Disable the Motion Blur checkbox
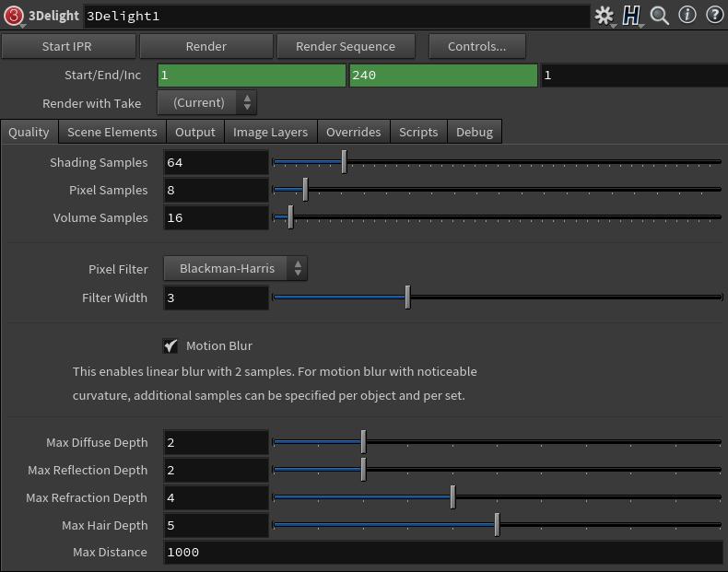This screenshot has width=728, height=572. point(170,345)
